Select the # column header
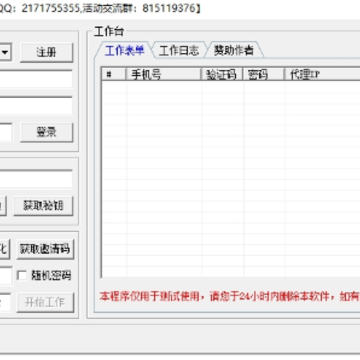The image size is (360, 360). click(x=114, y=74)
